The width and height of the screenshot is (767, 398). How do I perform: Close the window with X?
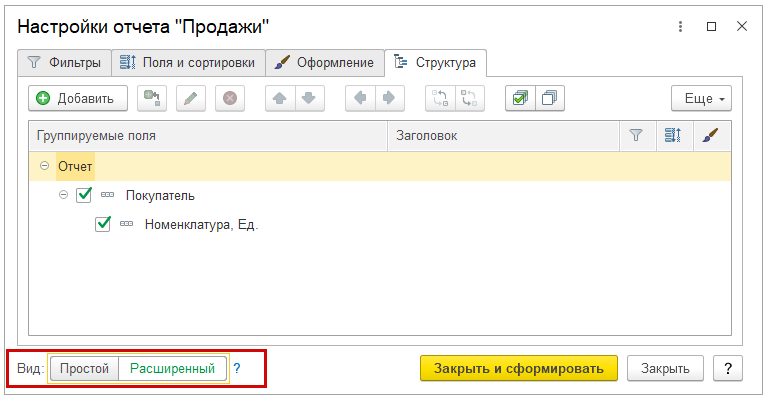pos(742,26)
